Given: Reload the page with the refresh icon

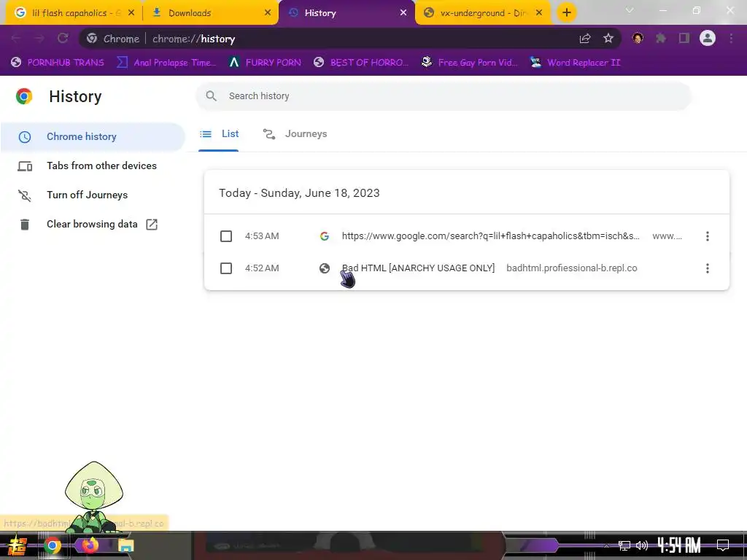Looking at the screenshot, I should [63, 39].
